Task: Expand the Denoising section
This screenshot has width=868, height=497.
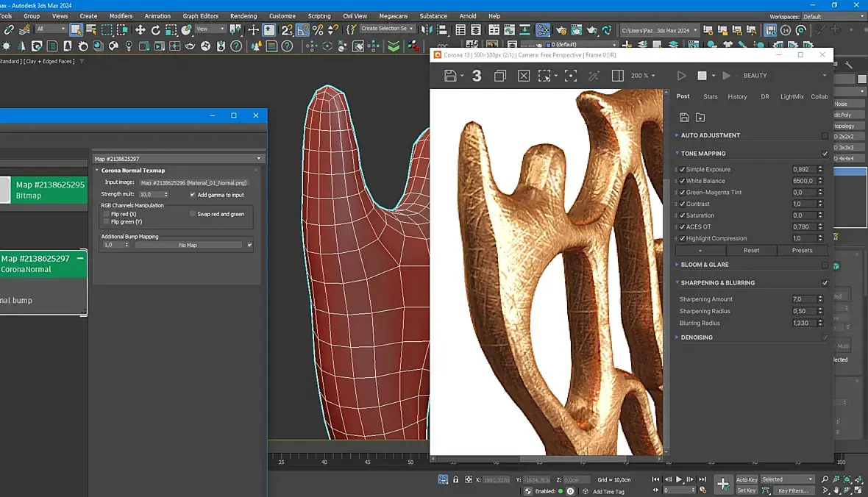Action: [x=697, y=337]
